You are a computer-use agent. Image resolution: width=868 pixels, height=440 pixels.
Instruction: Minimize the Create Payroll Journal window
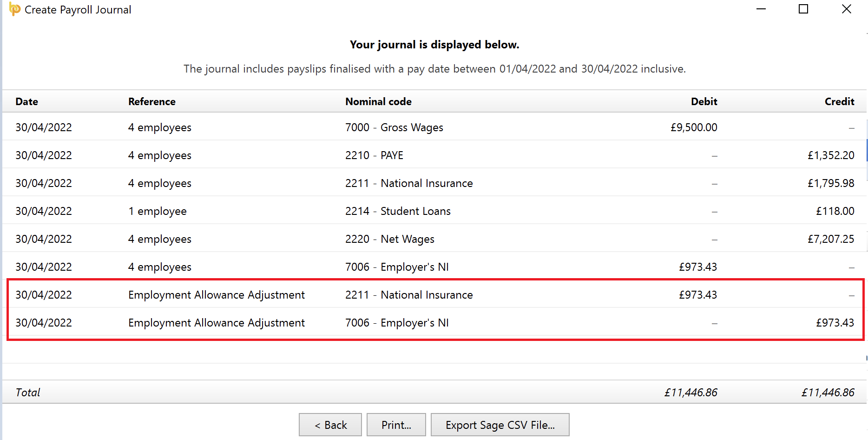click(x=761, y=9)
